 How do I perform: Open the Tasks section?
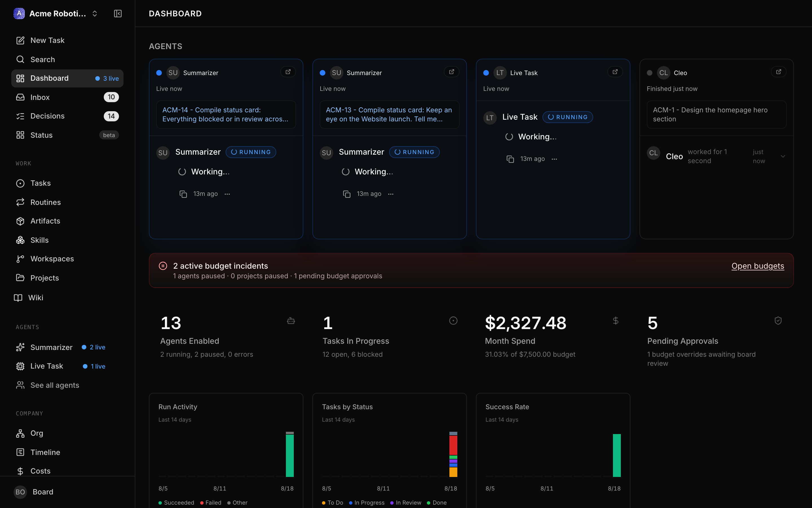click(67, 183)
